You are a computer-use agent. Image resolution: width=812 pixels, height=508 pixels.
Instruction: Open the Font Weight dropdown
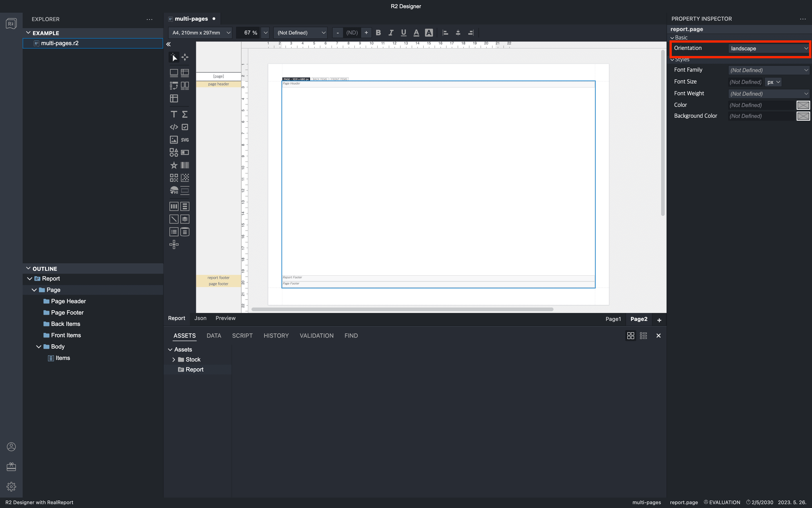point(769,93)
